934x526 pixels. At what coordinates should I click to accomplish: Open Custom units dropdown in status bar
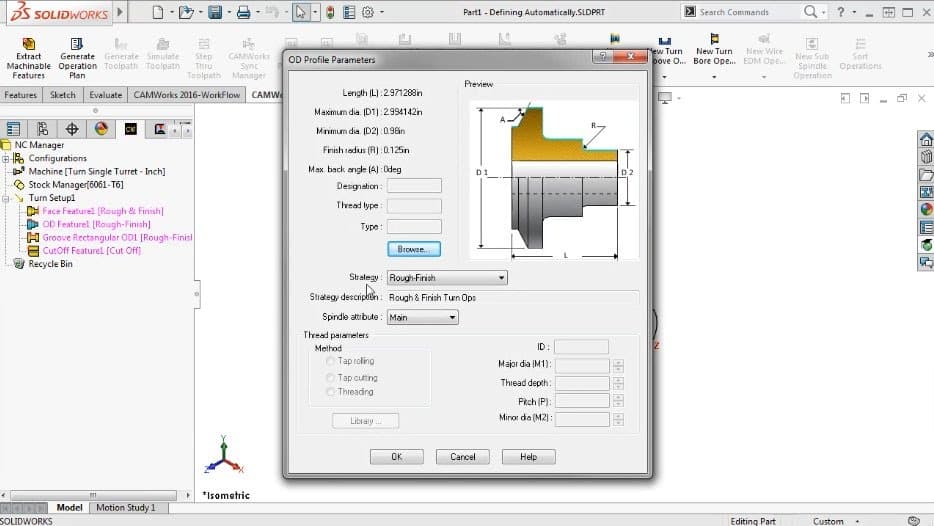click(857, 521)
